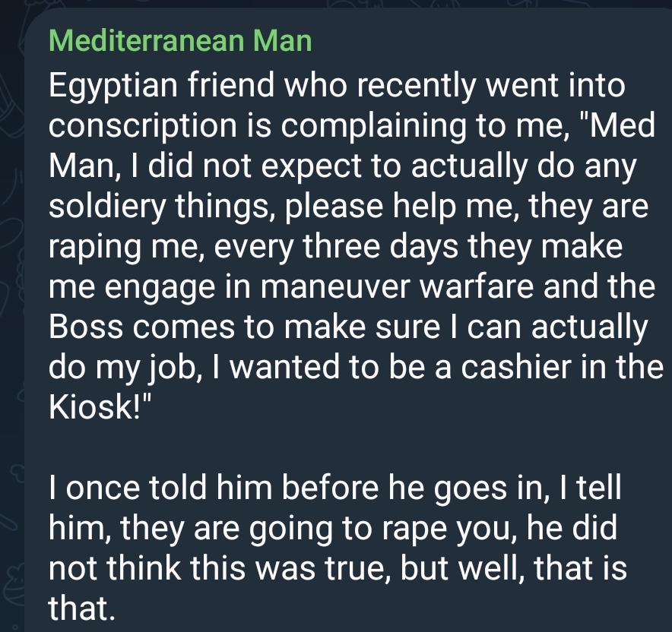Click the words "Med Man" in the quote
Image resolution: width=672 pixels, height=632 pixels.
pos(351,147)
